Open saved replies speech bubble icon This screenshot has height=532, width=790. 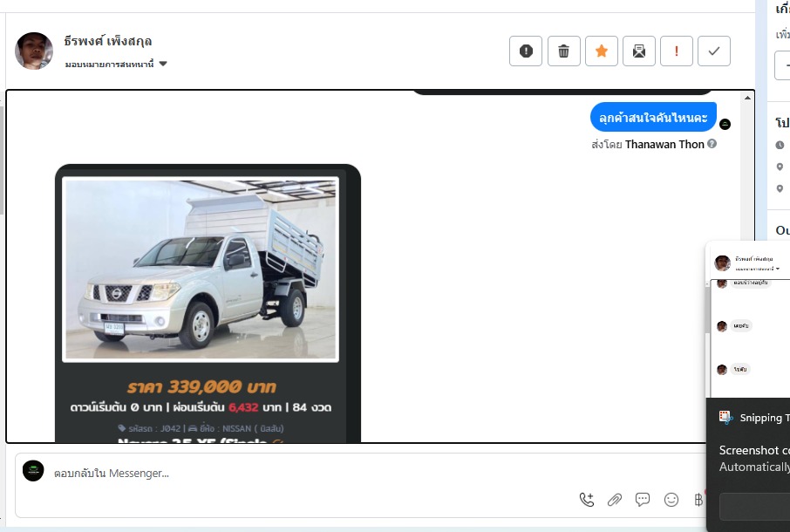click(x=643, y=499)
